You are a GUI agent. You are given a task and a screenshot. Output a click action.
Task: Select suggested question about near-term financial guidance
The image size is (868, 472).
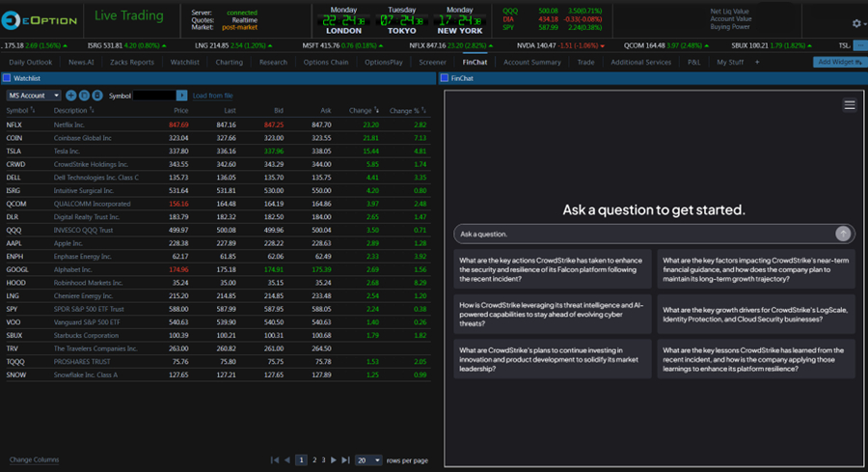pos(755,269)
